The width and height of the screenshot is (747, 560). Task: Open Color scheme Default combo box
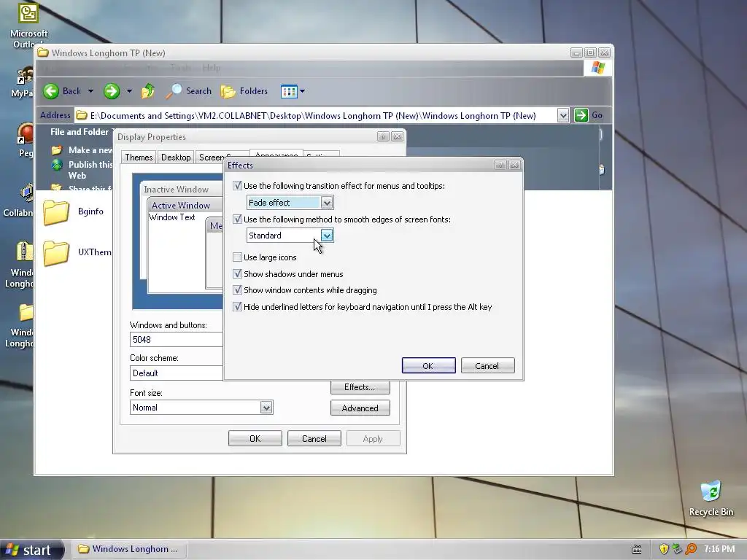click(177, 373)
